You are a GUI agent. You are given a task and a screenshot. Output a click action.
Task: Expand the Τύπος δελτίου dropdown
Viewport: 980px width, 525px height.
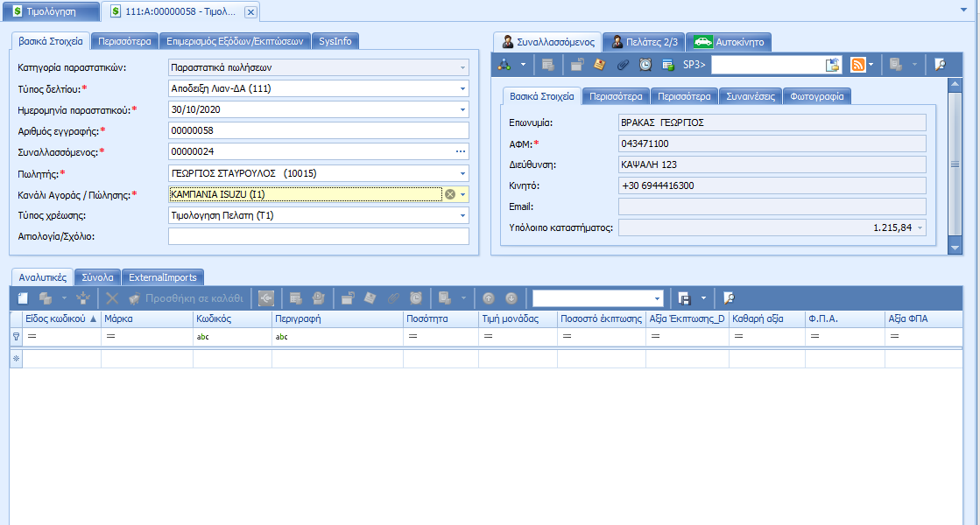pyautogui.click(x=462, y=89)
